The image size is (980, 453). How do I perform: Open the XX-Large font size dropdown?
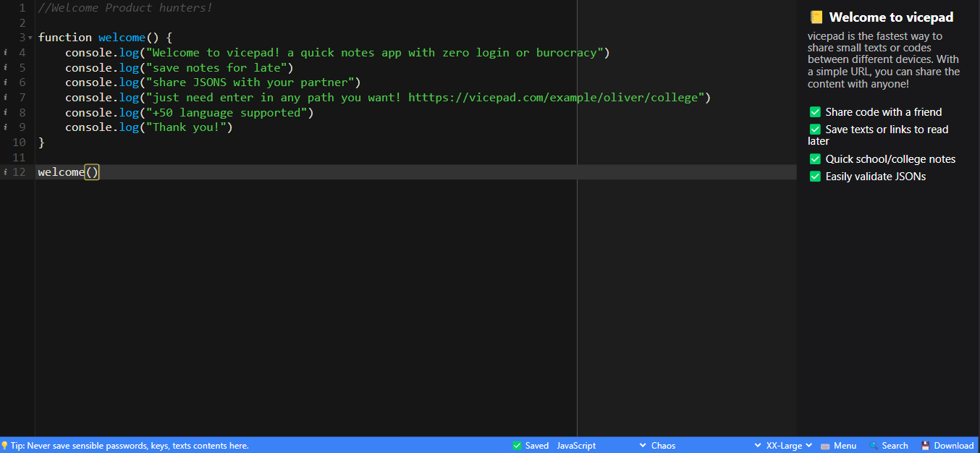point(789,446)
